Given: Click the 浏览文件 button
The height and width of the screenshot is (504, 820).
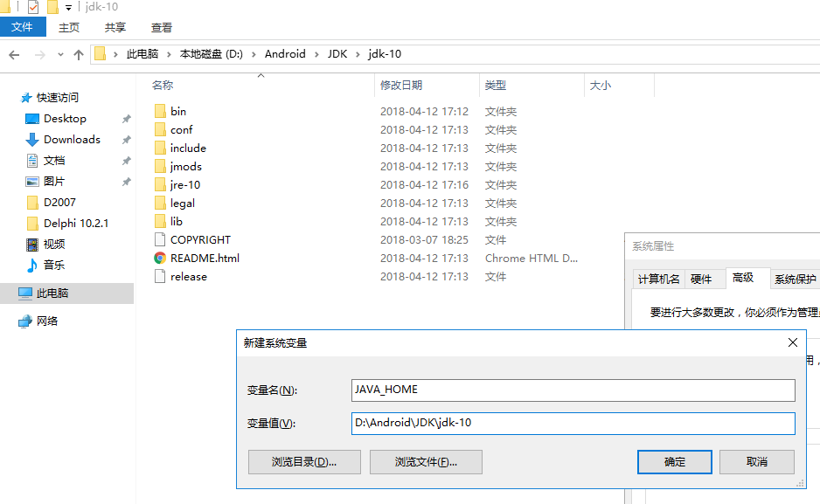Looking at the screenshot, I should coord(426,462).
